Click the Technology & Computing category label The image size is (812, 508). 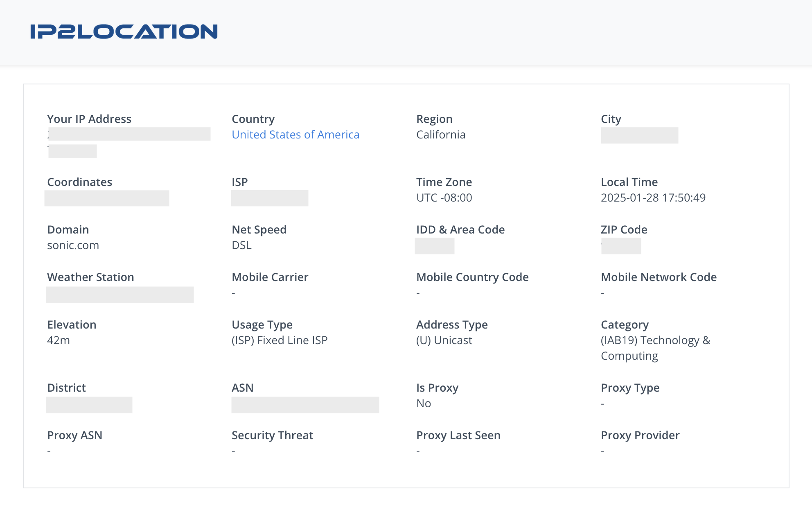pos(655,348)
